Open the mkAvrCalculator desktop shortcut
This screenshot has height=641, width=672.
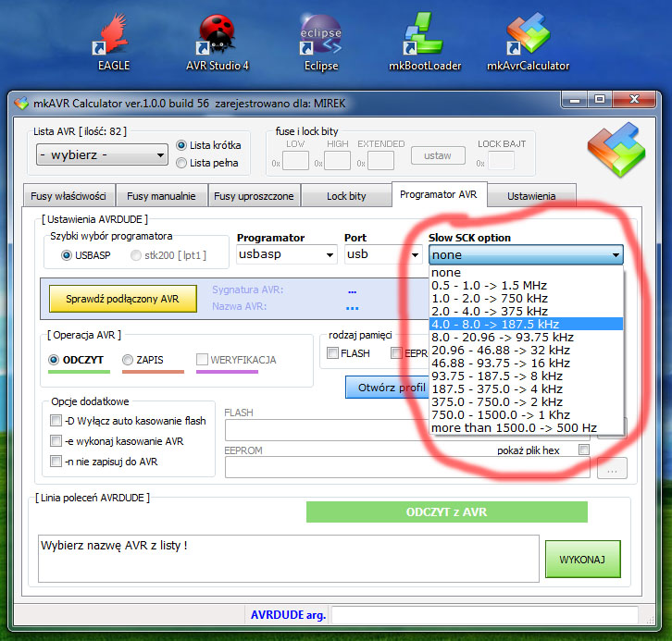pyautogui.click(x=528, y=42)
